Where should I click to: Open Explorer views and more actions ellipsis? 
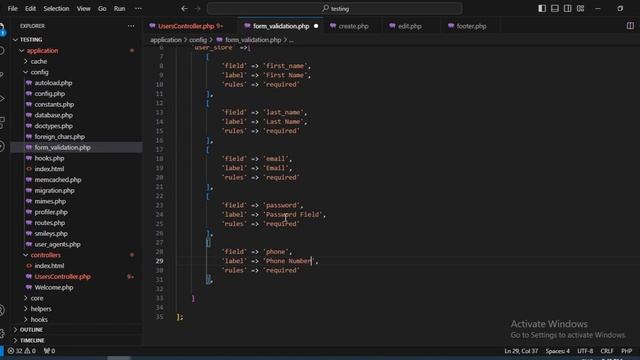click(x=131, y=26)
